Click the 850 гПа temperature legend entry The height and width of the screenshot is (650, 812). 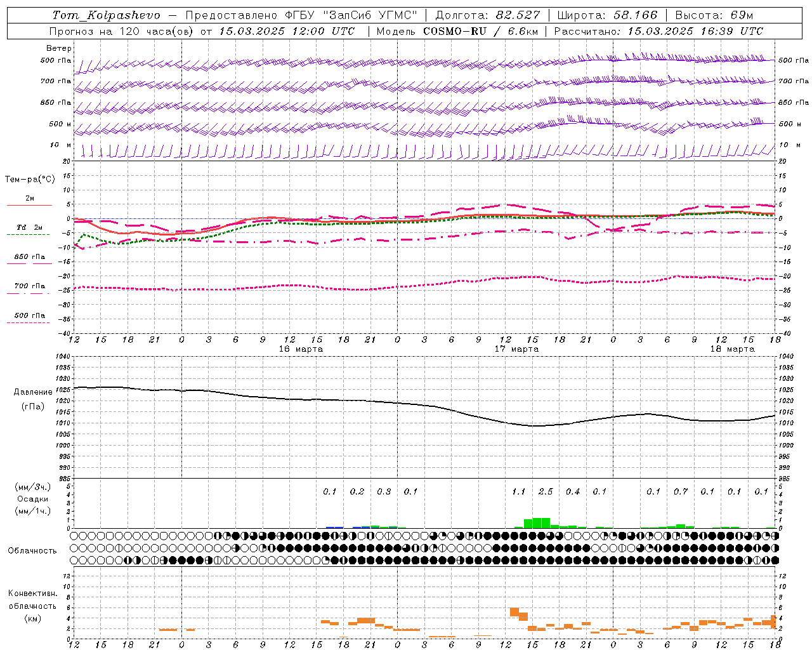[x=30, y=257]
